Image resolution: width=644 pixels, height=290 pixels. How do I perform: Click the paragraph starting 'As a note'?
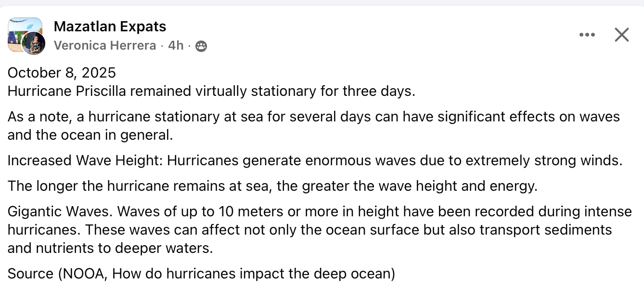click(313, 117)
